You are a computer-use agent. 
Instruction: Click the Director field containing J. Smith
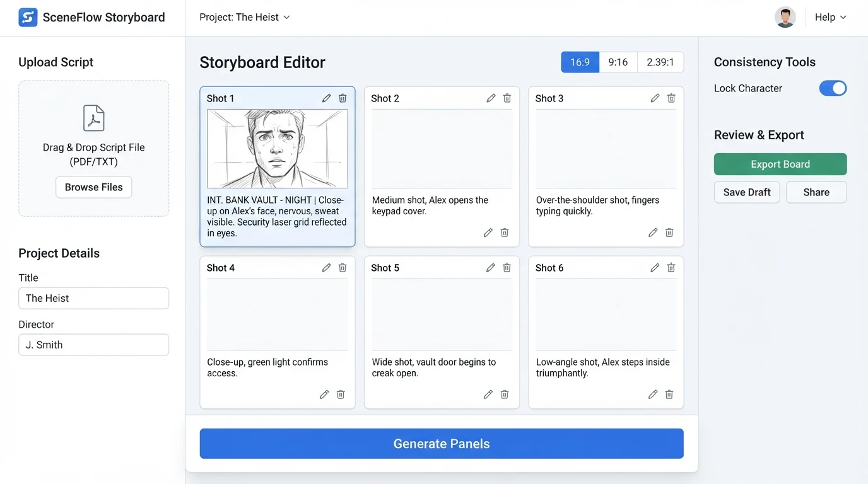93,345
